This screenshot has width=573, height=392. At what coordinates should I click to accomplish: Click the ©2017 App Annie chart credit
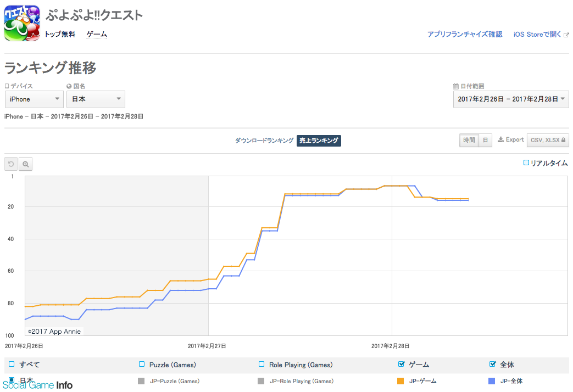click(54, 332)
